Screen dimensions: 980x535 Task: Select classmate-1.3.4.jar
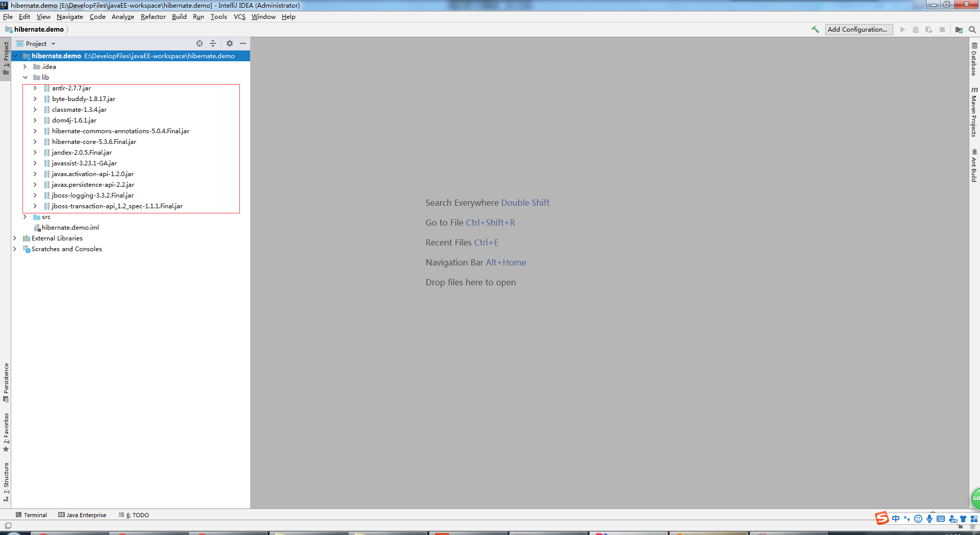pos(79,110)
